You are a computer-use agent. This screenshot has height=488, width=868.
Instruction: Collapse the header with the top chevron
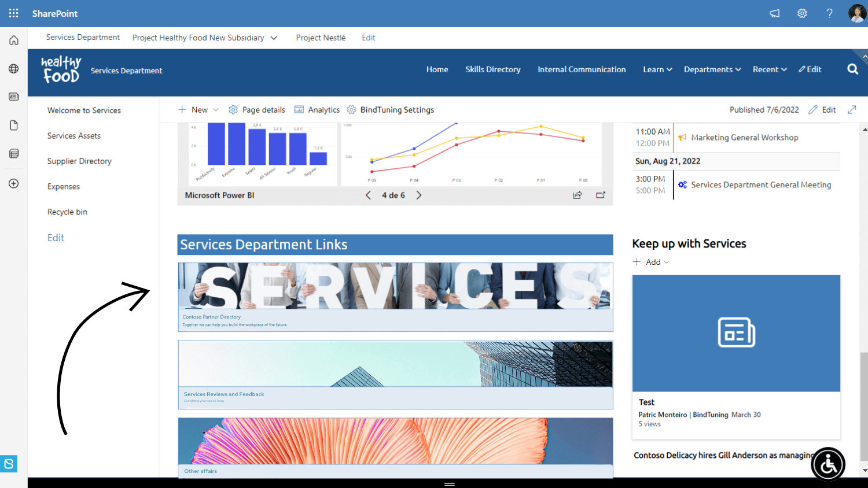click(865, 57)
